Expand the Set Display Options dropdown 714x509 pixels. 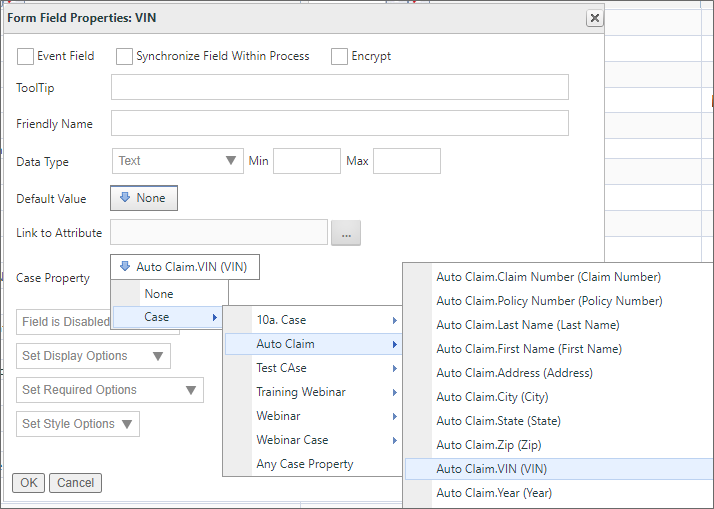point(94,356)
